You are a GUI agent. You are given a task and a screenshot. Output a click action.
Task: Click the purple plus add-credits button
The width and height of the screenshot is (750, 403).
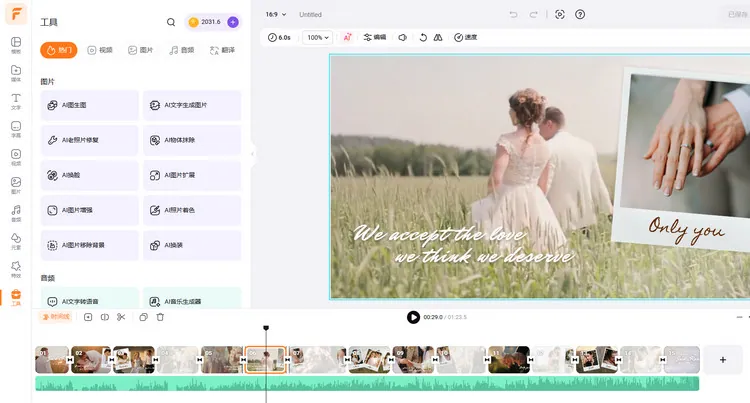click(x=233, y=22)
